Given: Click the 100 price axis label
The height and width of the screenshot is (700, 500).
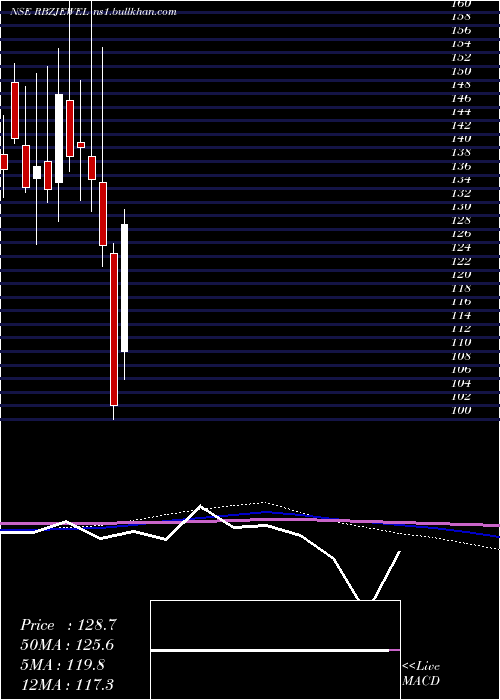Looking at the screenshot, I should (461, 410).
